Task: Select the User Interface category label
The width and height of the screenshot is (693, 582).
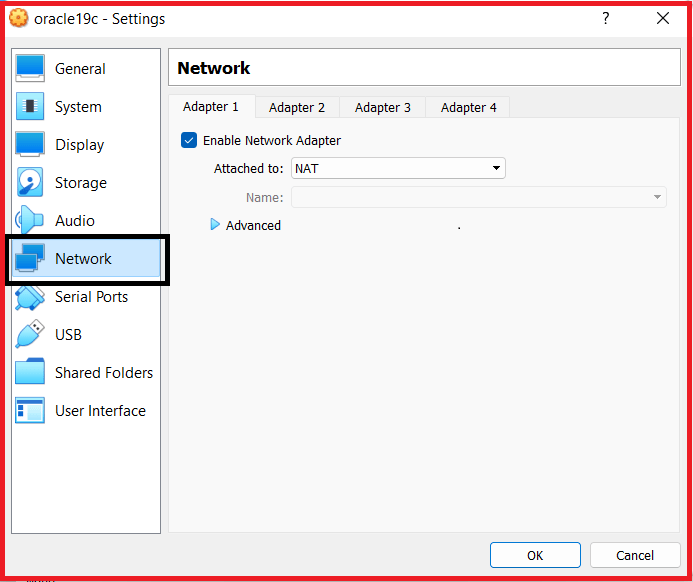Action: coord(100,411)
